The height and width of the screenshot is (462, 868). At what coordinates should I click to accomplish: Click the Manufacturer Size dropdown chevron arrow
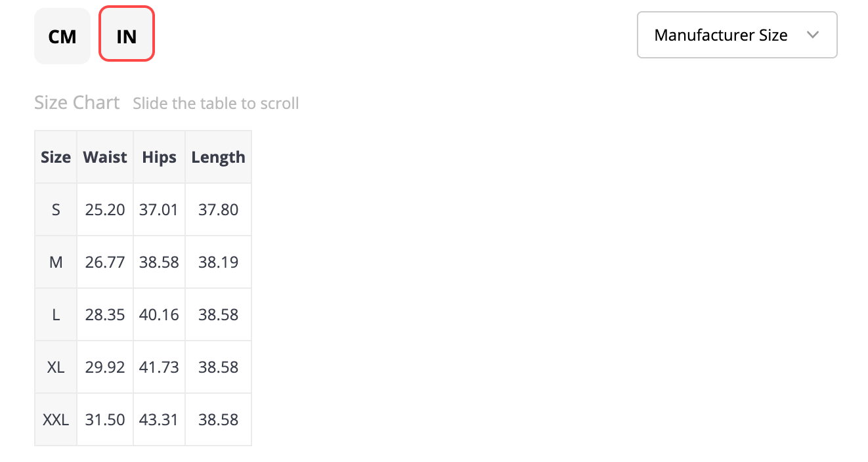[813, 35]
